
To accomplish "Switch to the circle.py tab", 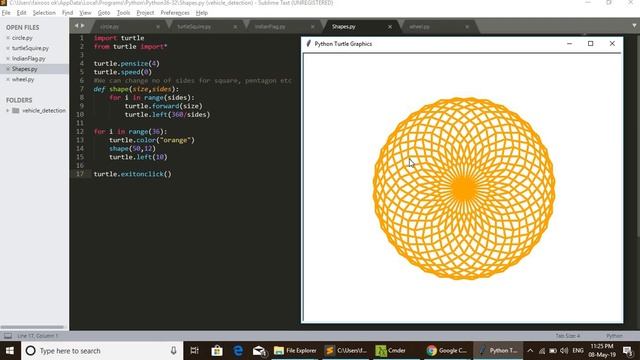I will click(127, 27).
